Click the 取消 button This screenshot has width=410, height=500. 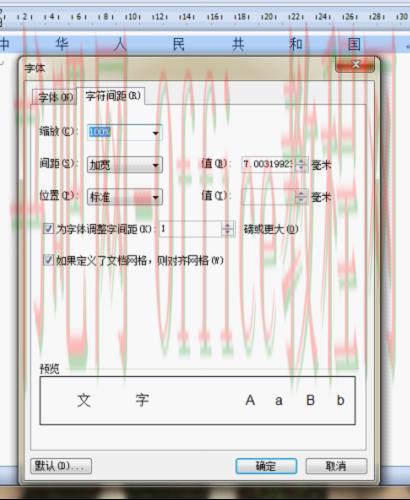(x=336, y=466)
